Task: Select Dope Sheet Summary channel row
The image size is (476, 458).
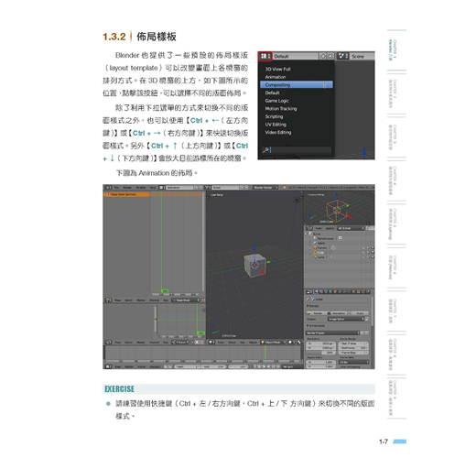Action: coord(126,194)
